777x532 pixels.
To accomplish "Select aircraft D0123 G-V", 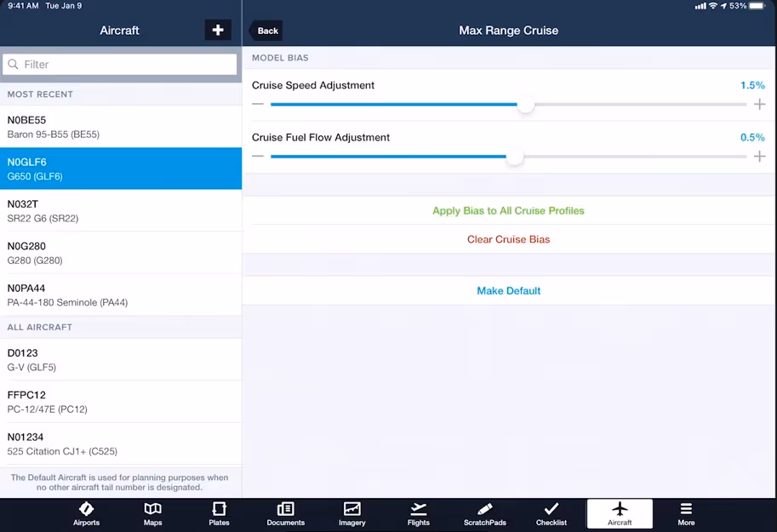I will pos(121,359).
